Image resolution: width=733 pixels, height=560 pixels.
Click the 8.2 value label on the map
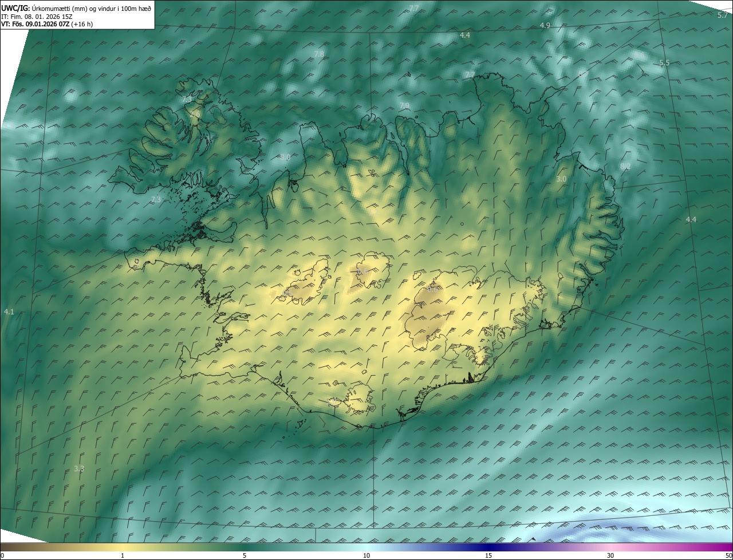click(625, 167)
